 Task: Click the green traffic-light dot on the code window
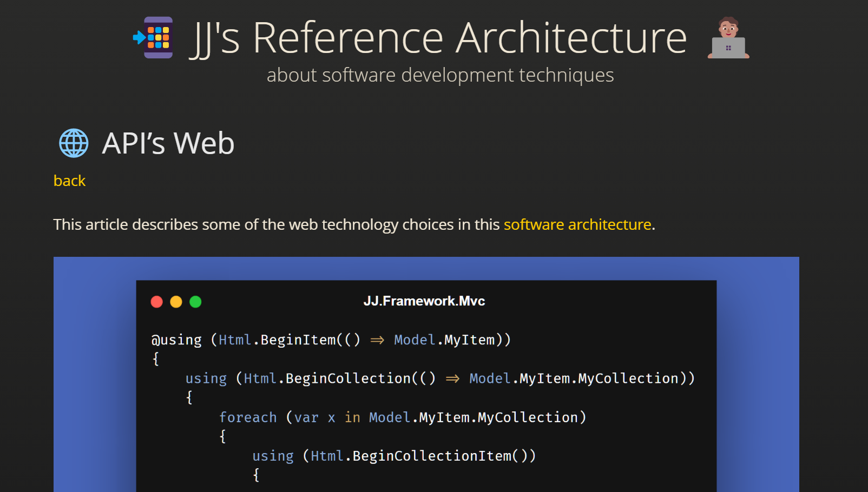pos(195,302)
